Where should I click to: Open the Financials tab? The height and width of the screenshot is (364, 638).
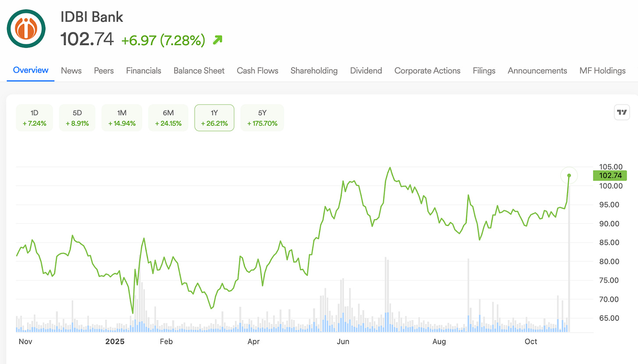(144, 71)
